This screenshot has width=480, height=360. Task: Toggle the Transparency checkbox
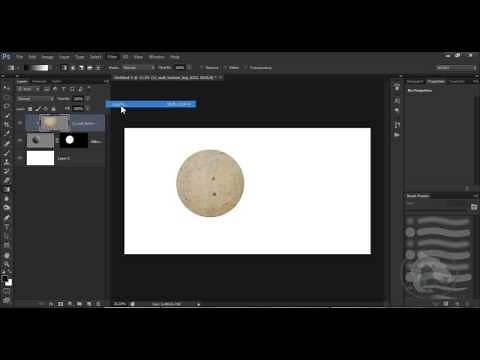click(x=246, y=68)
